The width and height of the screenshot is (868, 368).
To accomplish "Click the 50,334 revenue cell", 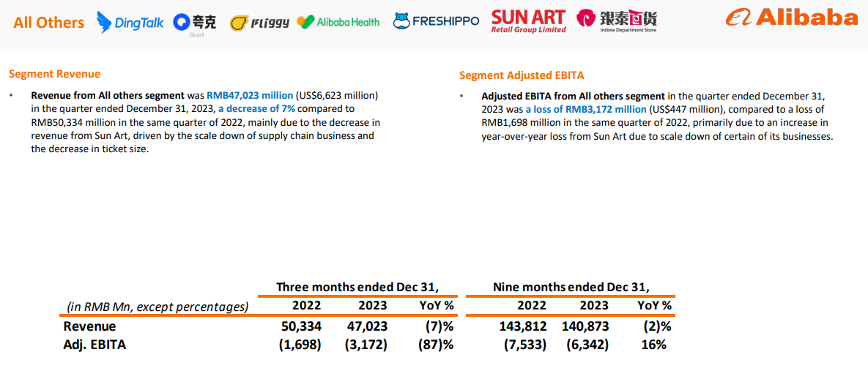I will tap(301, 326).
